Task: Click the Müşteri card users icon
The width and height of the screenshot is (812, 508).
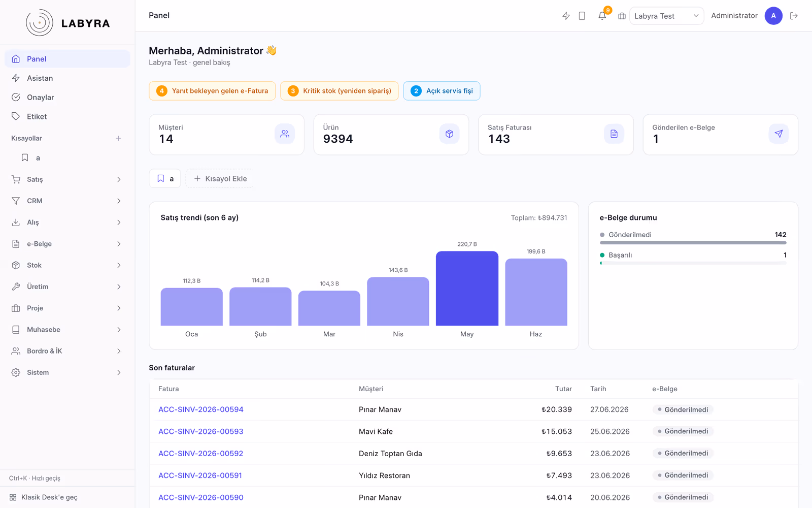Action: (x=285, y=134)
